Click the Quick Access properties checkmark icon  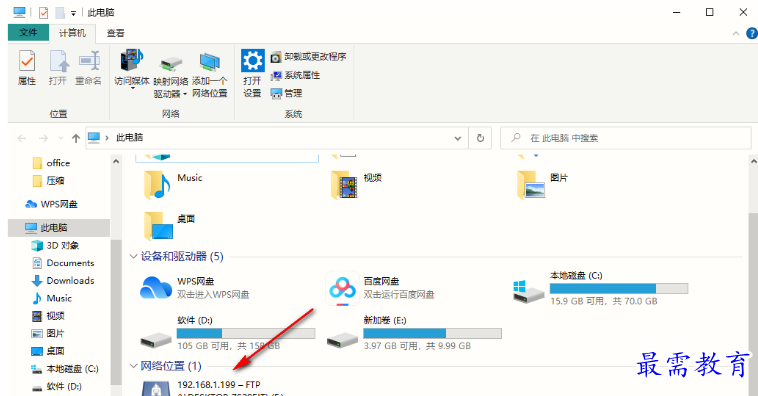pos(44,13)
